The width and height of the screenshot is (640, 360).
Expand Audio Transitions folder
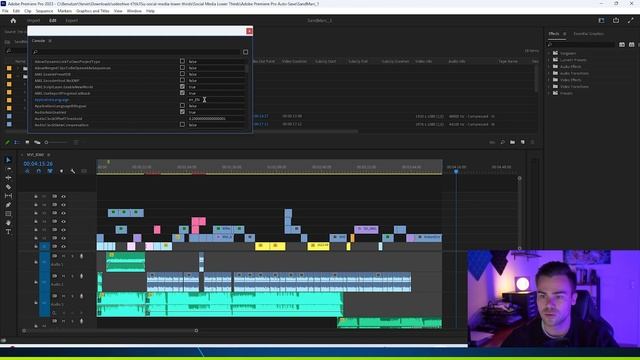pos(549,73)
